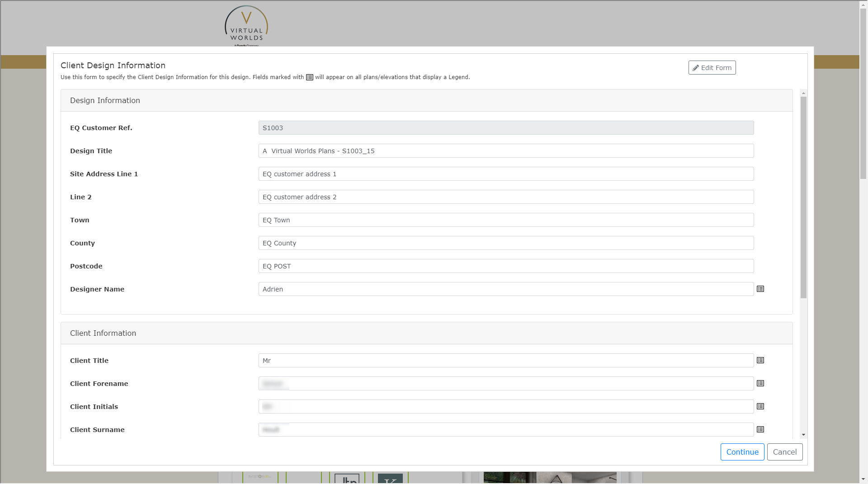
Task: Click the form scrollbar up arrow
Action: [803, 93]
